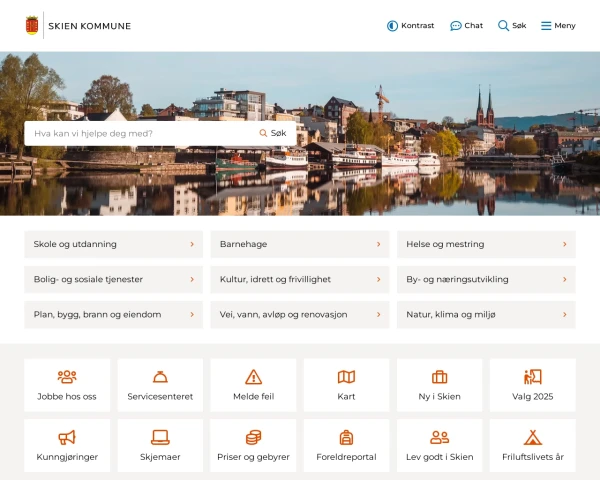Open the Jobbe hos oss people icon tile
The width and height of the screenshot is (600, 480).
click(x=67, y=377)
